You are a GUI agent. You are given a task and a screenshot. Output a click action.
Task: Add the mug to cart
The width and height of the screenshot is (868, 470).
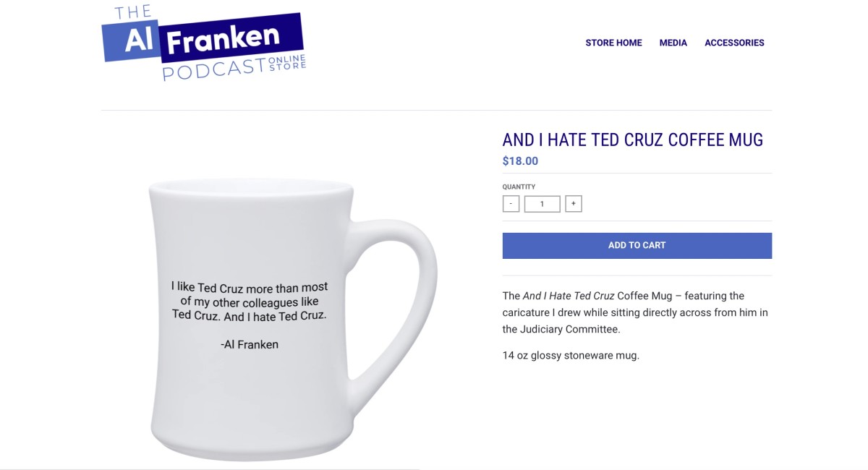pos(637,245)
